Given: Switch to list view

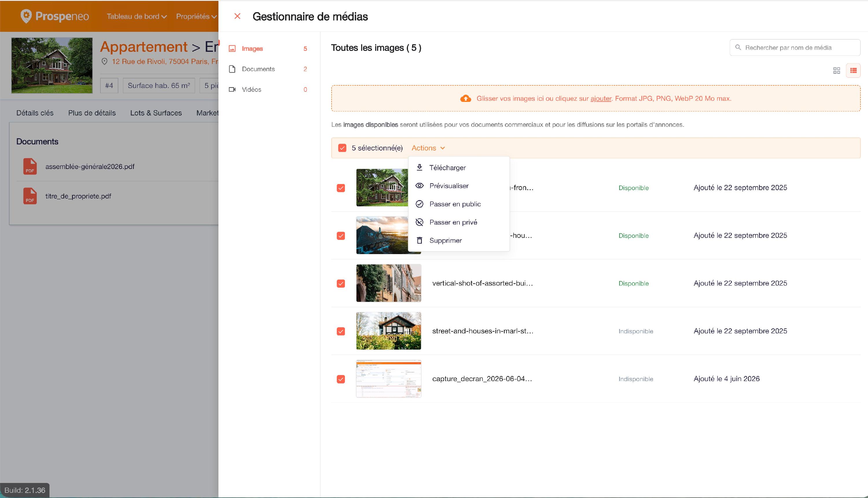Looking at the screenshot, I should 853,70.
